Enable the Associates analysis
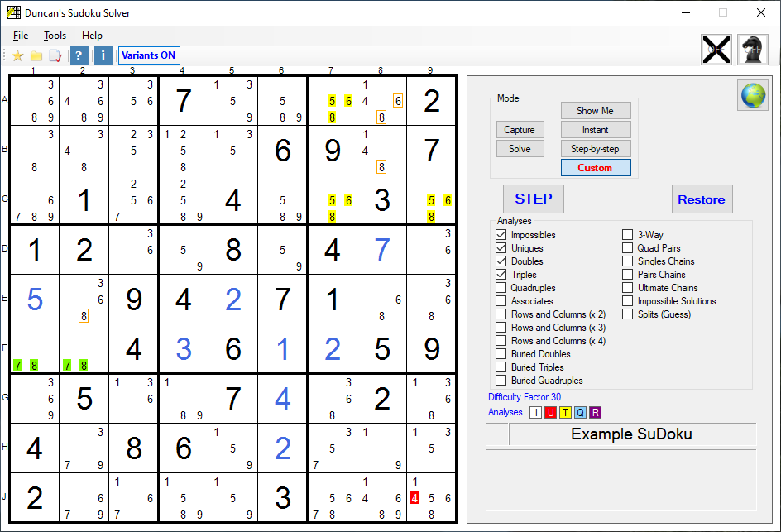The width and height of the screenshot is (781, 532). [x=501, y=301]
